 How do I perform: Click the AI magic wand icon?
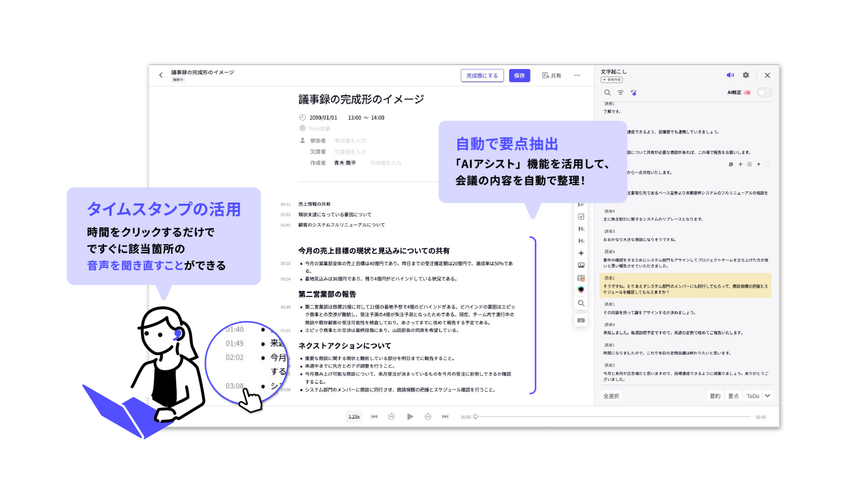(x=634, y=92)
